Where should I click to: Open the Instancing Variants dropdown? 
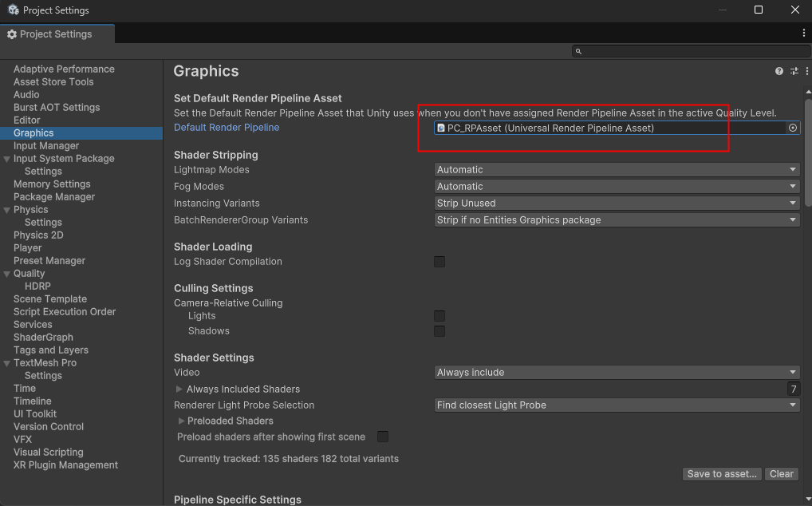coord(617,203)
